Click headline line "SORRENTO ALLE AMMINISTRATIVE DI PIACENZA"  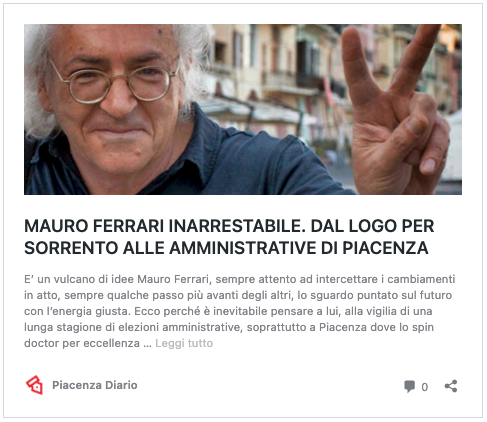pyautogui.click(x=226, y=248)
